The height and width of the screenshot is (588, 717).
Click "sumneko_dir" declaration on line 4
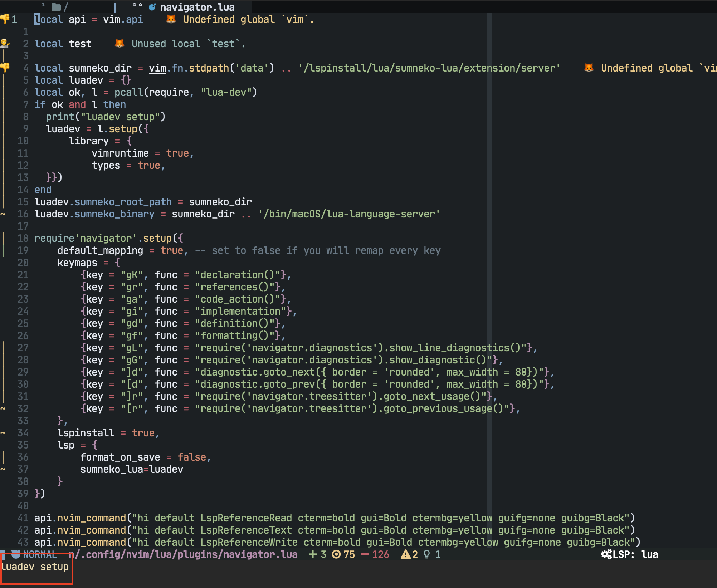pyautogui.click(x=100, y=68)
